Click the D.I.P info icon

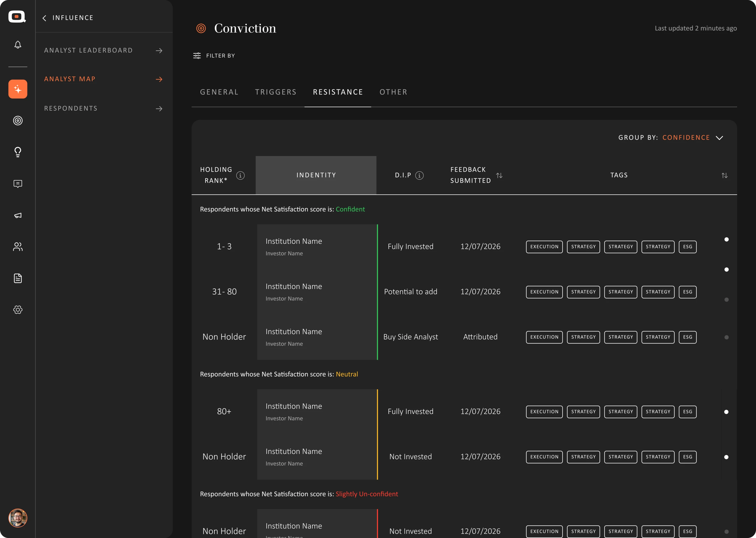(x=419, y=175)
